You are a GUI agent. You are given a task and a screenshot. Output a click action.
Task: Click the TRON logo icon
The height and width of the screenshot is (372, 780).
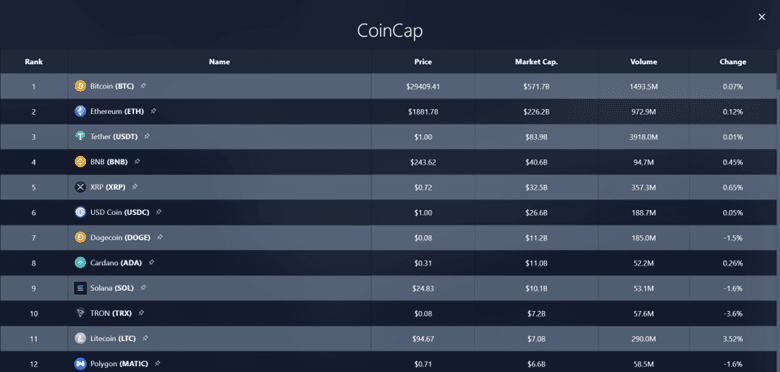(80, 313)
